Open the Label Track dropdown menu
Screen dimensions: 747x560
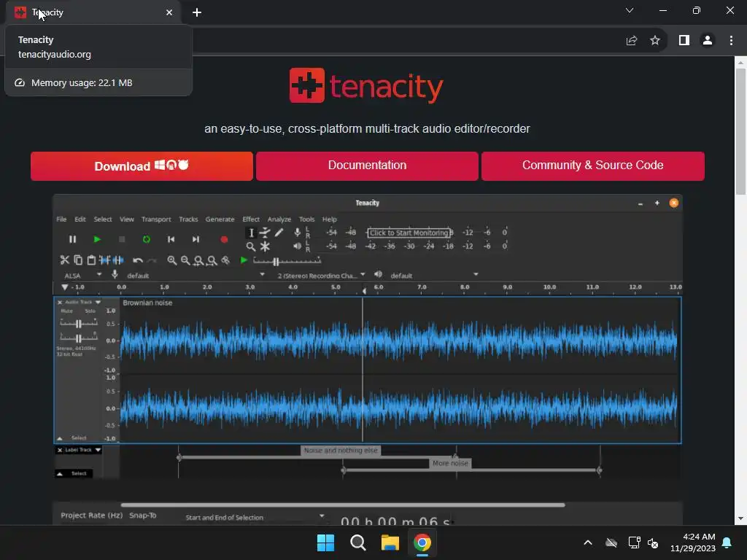click(x=82, y=449)
